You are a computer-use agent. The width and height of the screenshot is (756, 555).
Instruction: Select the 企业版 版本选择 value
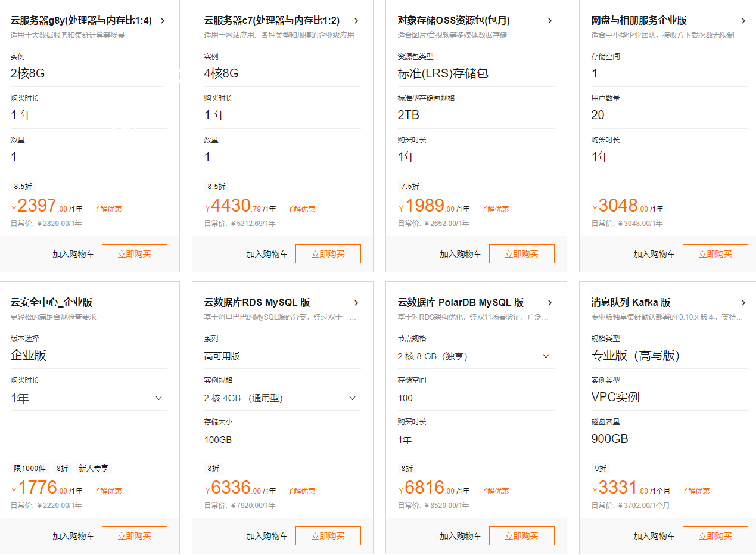click(29, 356)
